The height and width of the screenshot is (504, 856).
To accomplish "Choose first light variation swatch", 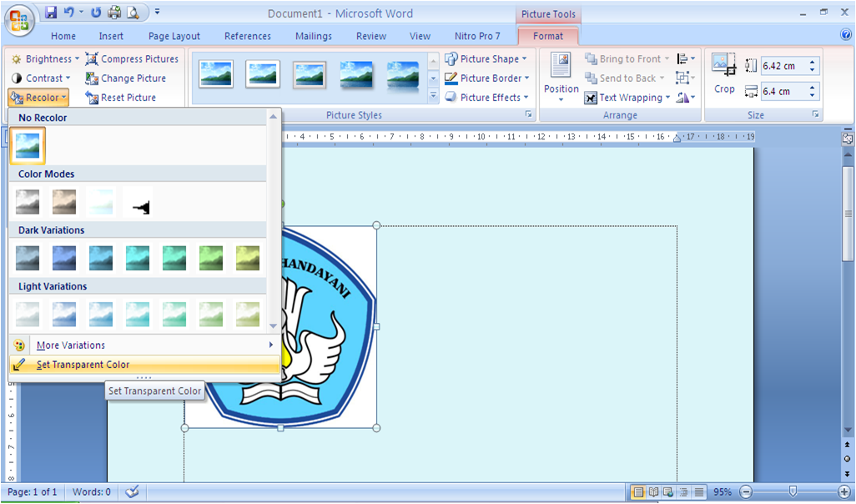I will [x=28, y=314].
